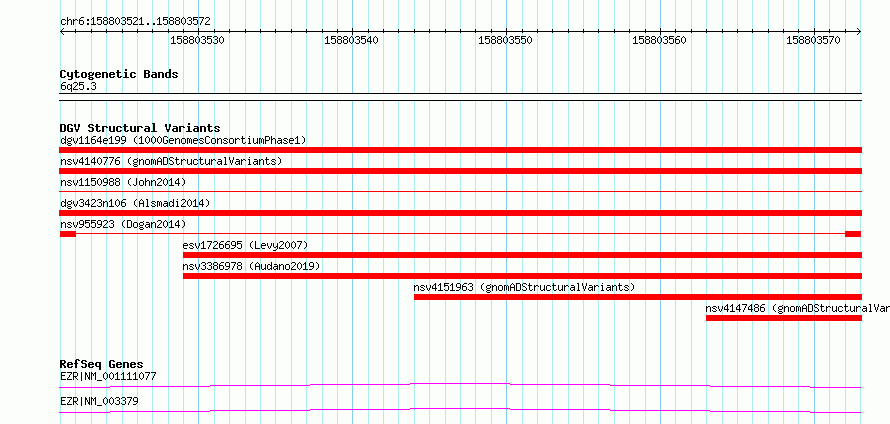The height and width of the screenshot is (424, 890).
Task: Open variant nsv4147486 label
Action: click(x=797, y=308)
